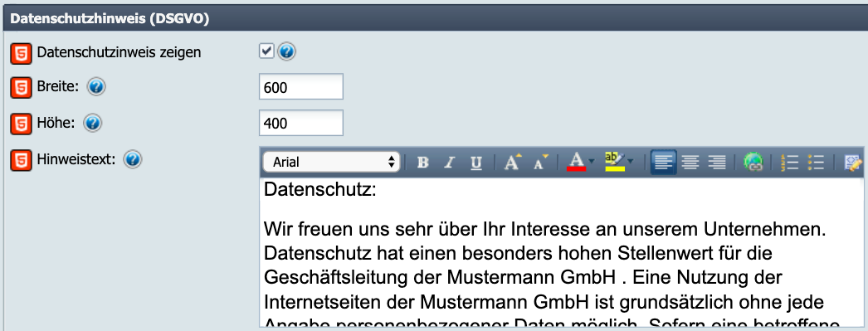
Task: Open the help icon next to Höhe
Action: 92,123
